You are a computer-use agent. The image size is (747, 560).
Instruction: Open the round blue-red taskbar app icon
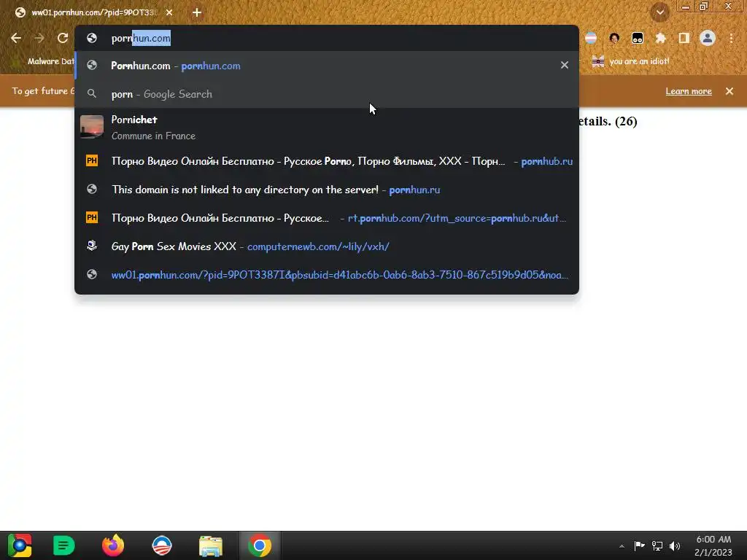[162, 545]
